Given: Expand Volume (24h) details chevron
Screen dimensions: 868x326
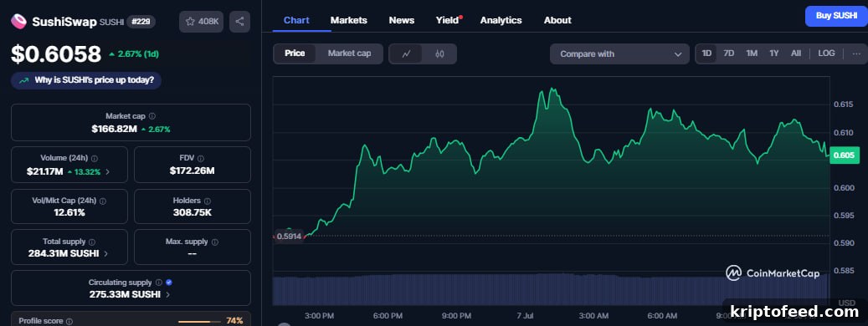Looking at the screenshot, I should pyautogui.click(x=107, y=172).
